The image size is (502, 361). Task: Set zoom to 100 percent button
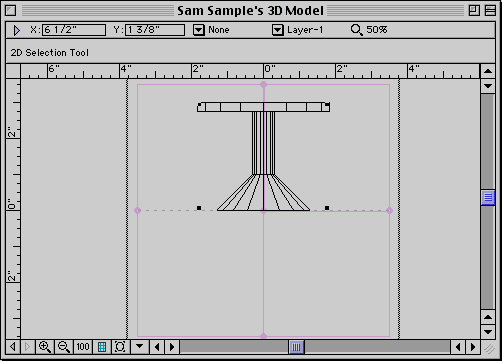point(83,347)
